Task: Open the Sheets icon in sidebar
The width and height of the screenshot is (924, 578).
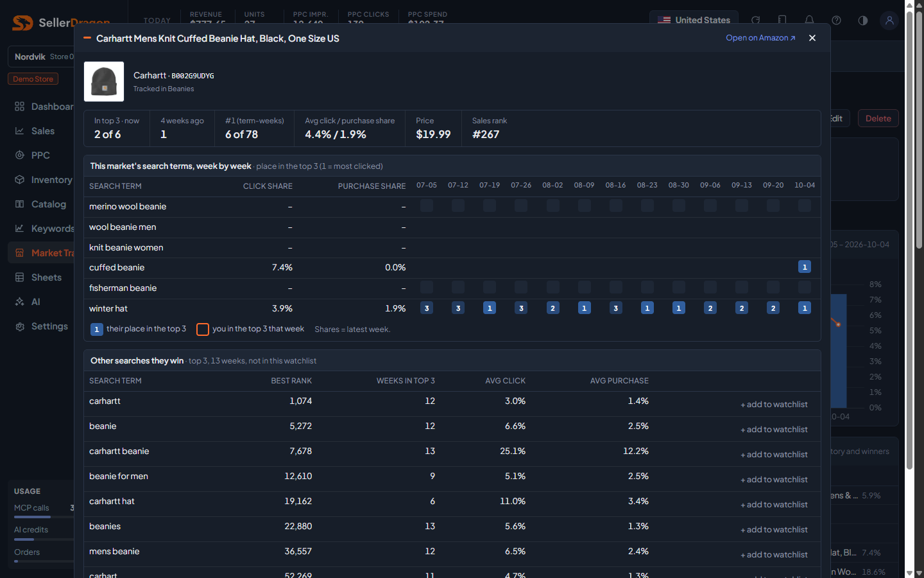Action: coord(20,277)
